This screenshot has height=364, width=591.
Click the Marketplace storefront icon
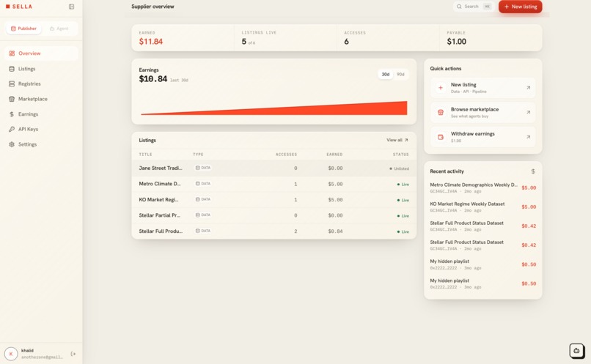tap(12, 99)
